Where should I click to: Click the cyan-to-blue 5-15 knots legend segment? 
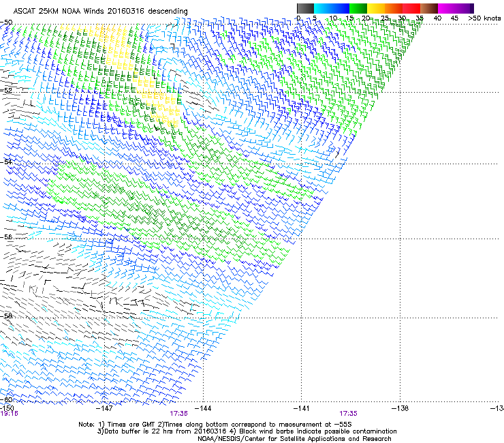(332, 8)
